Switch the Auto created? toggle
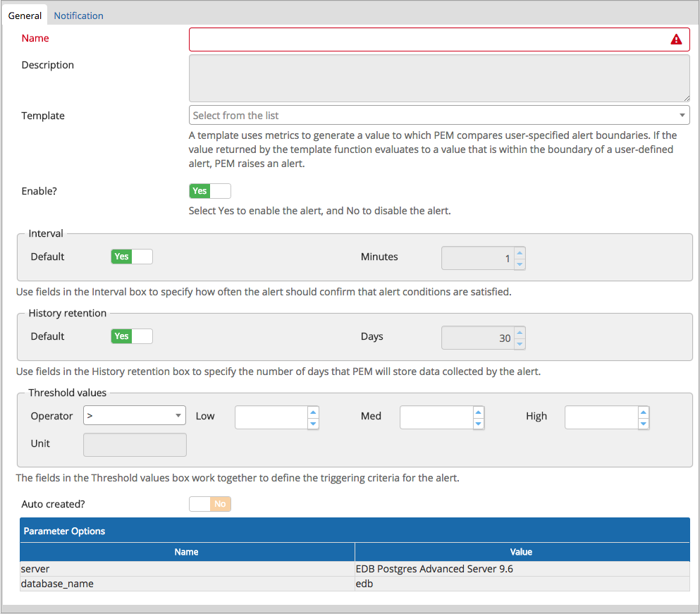Image resolution: width=700 pixels, height=614 pixels. point(209,504)
